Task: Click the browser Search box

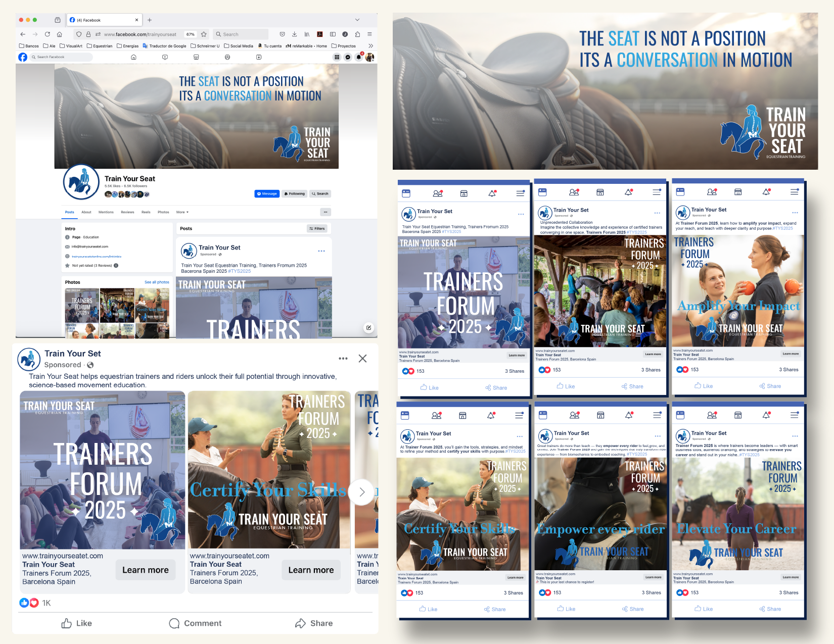Action: coord(241,34)
